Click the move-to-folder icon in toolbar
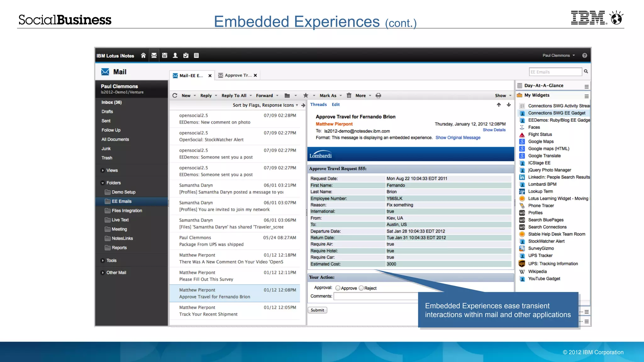 (287, 96)
